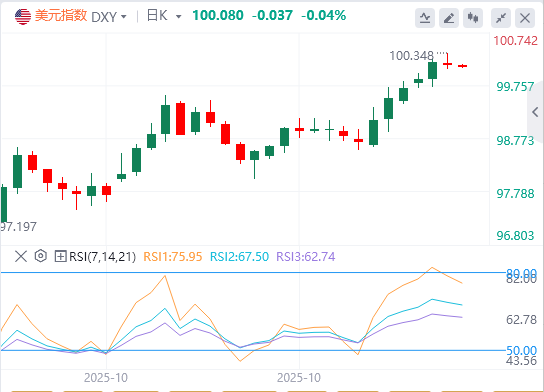
Task: Toggle the RSI1:75.95 orange line label
Action: [173, 257]
